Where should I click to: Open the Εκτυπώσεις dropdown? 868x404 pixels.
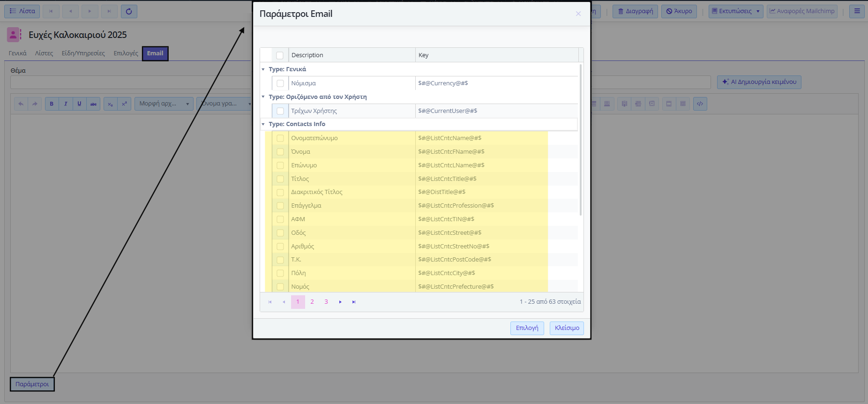tap(736, 11)
